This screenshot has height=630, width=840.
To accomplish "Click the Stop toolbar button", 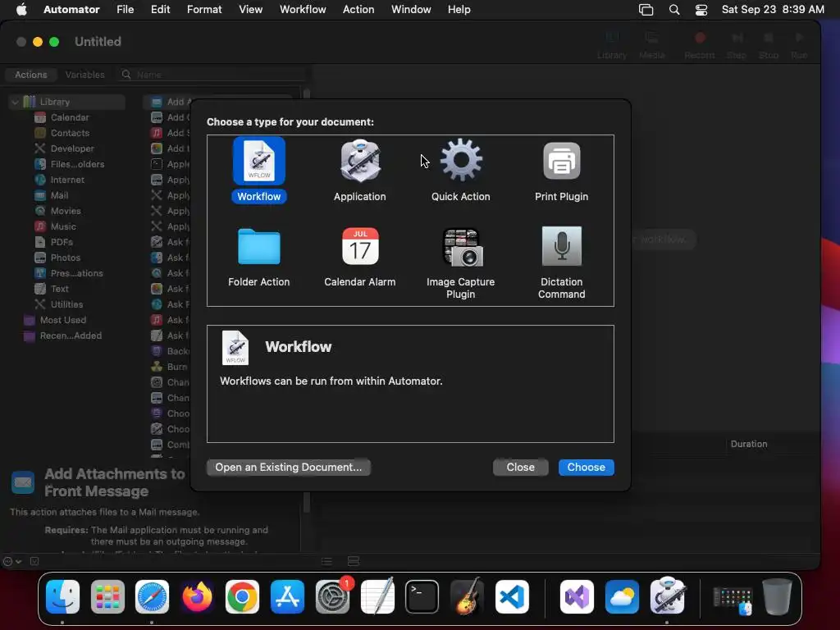I will [x=769, y=45].
